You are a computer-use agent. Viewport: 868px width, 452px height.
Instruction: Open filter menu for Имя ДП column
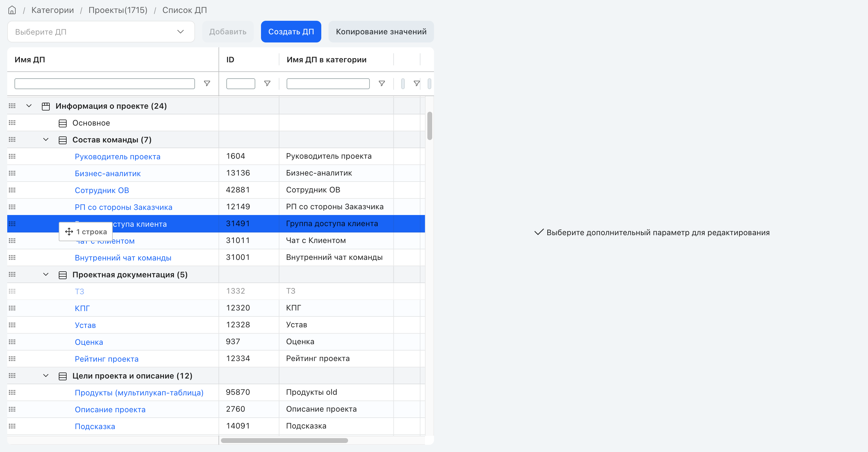coord(207,83)
